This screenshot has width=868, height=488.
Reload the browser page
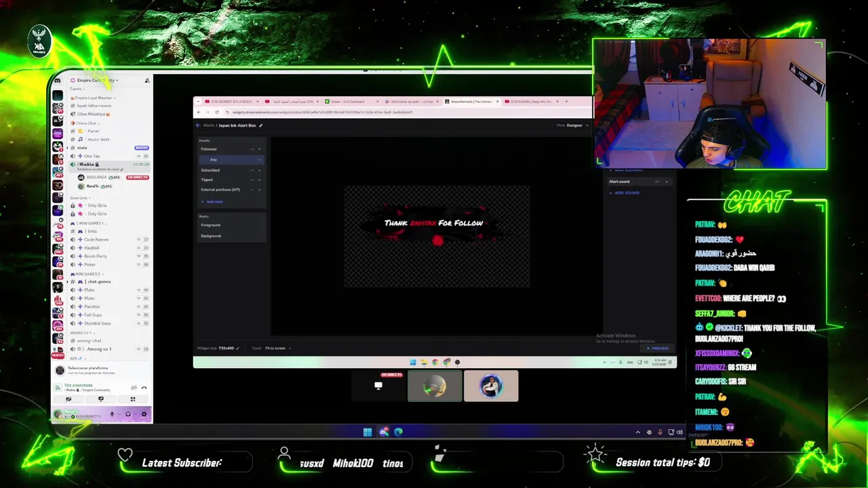coord(217,112)
